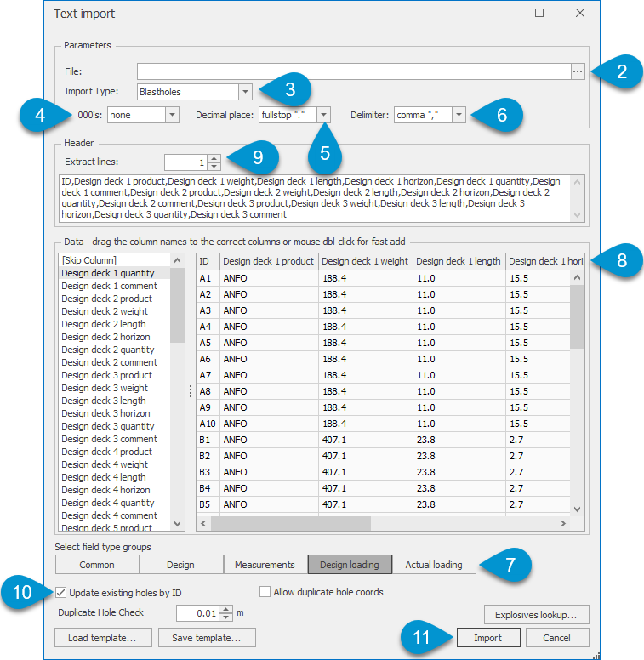Select Design deck 3 quantity list item

pyautogui.click(x=114, y=426)
